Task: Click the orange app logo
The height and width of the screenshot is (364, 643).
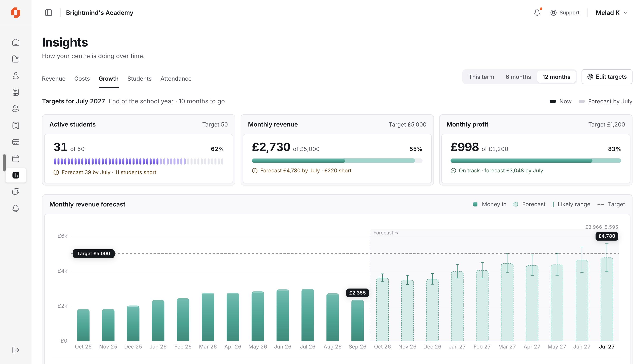Action: (16, 12)
